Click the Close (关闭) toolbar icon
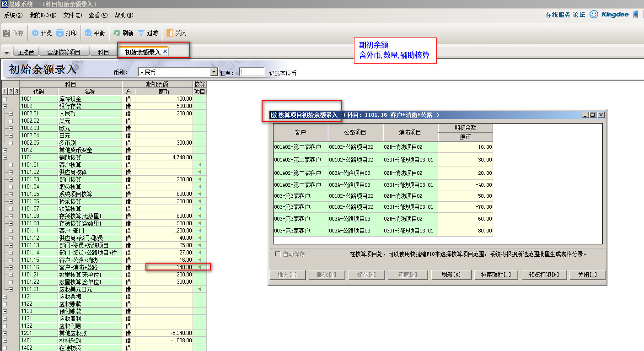Image resolution: width=644 pixels, height=351 pixels. click(x=170, y=33)
